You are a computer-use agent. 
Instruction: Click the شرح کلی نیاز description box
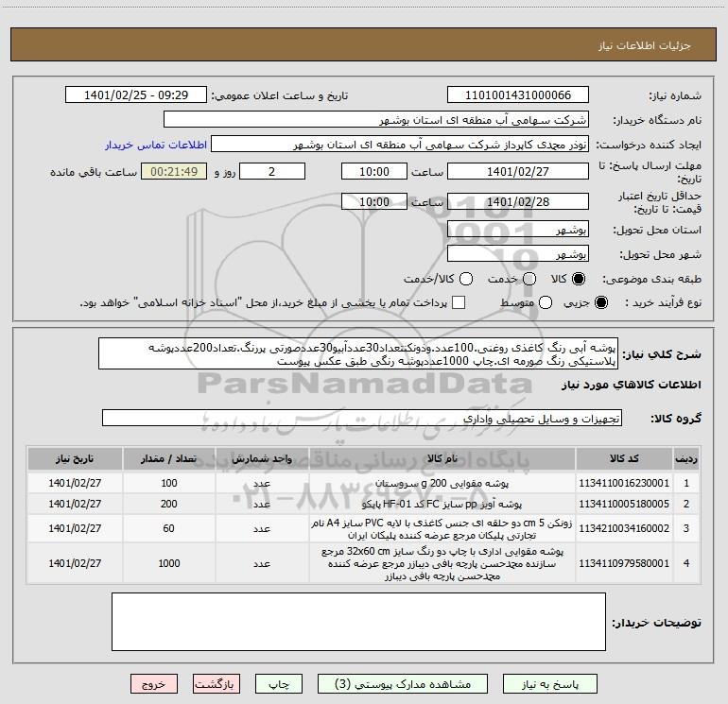point(358,353)
